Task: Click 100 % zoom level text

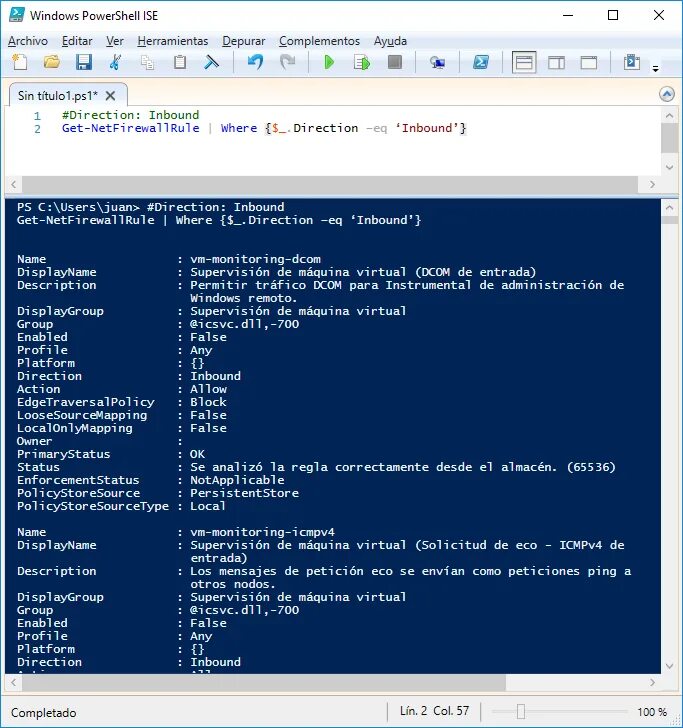Action: (652, 712)
